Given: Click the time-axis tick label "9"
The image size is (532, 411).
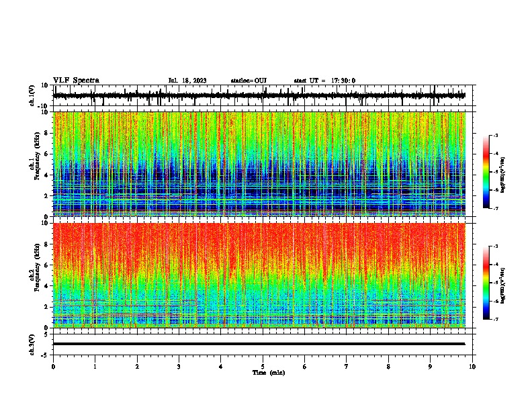Looking at the screenshot, I should point(430,367).
